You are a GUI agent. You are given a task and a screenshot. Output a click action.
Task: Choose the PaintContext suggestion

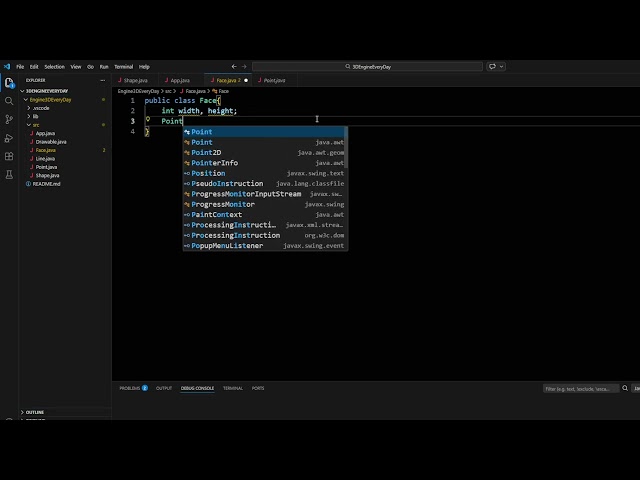(x=264, y=215)
